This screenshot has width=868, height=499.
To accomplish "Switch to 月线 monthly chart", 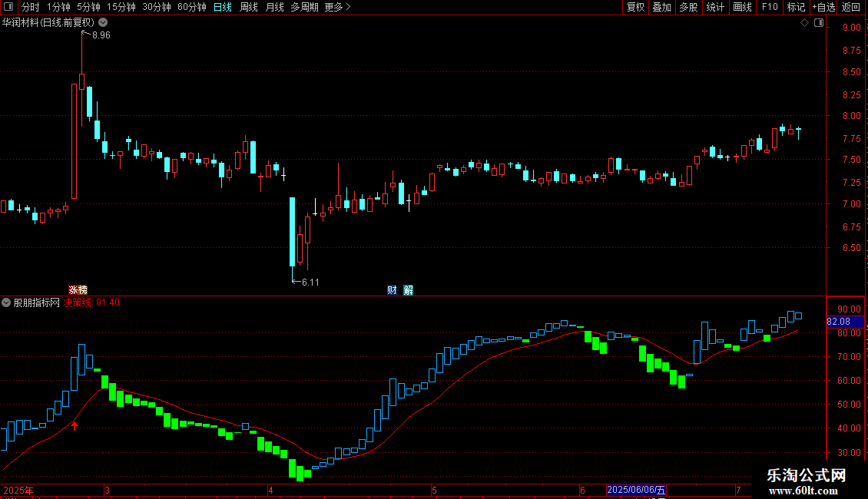I will pos(274,7).
